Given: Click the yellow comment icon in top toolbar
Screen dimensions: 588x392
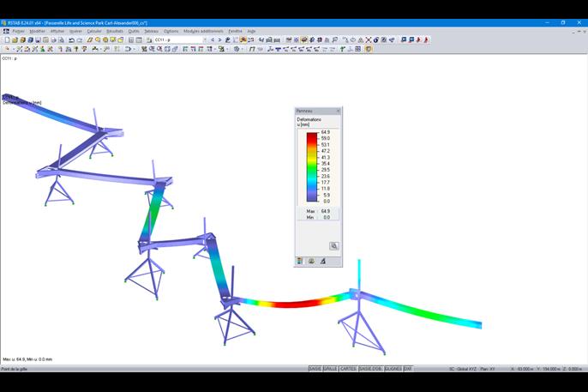Looking at the screenshot, I should tap(113, 39).
